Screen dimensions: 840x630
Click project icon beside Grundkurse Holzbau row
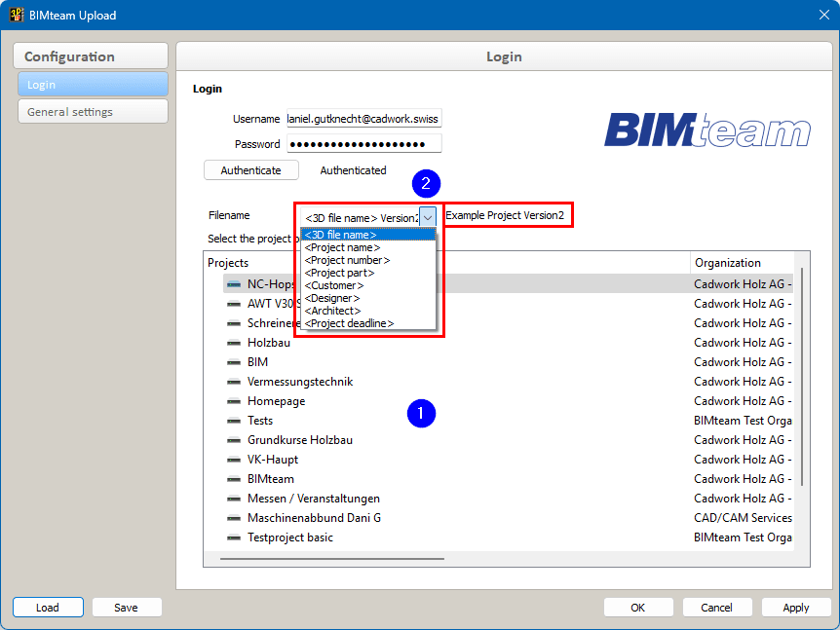[x=234, y=440]
